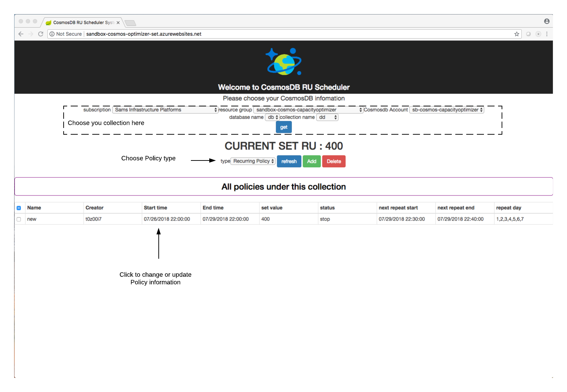Click the browser back arrow

tap(21, 34)
